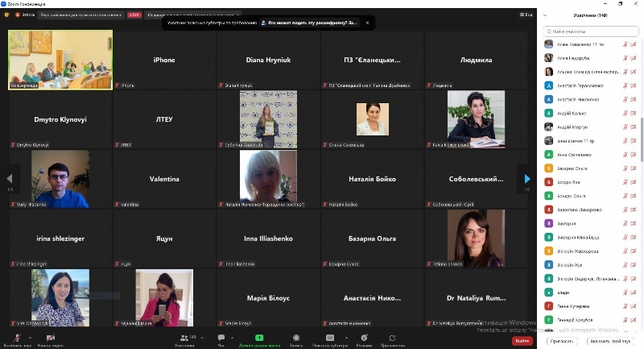The width and height of the screenshot is (644, 349).
Task: Select Марія Білоус's video tile
Action: pyautogui.click(x=268, y=298)
